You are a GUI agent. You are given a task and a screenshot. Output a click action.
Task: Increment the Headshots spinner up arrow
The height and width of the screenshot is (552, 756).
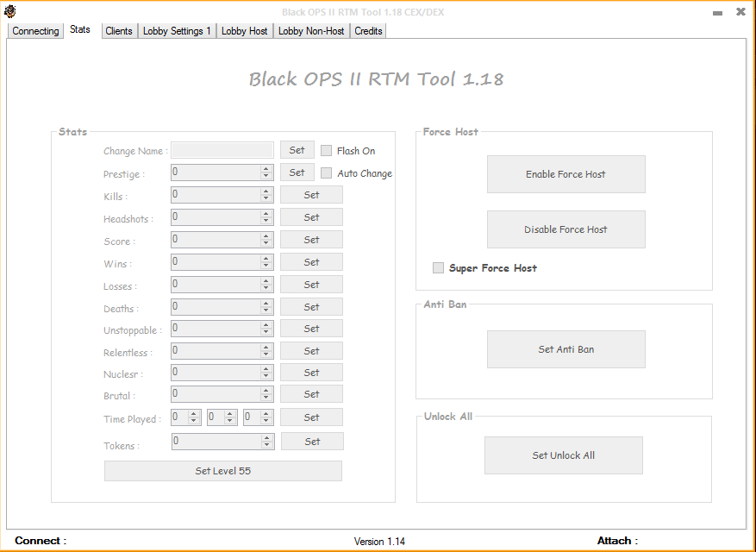click(266, 214)
